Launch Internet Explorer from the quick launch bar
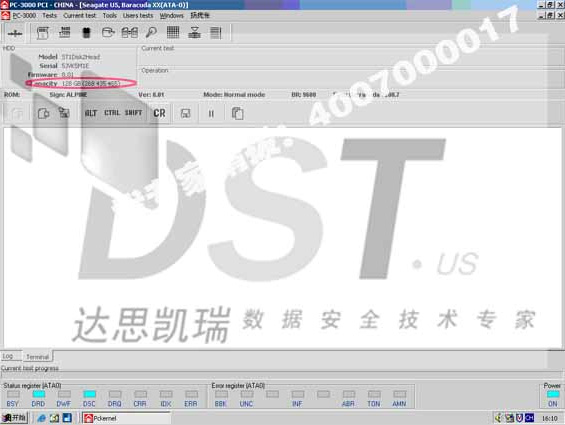The height and width of the screenshot is (425, 565). pos(42,418)
